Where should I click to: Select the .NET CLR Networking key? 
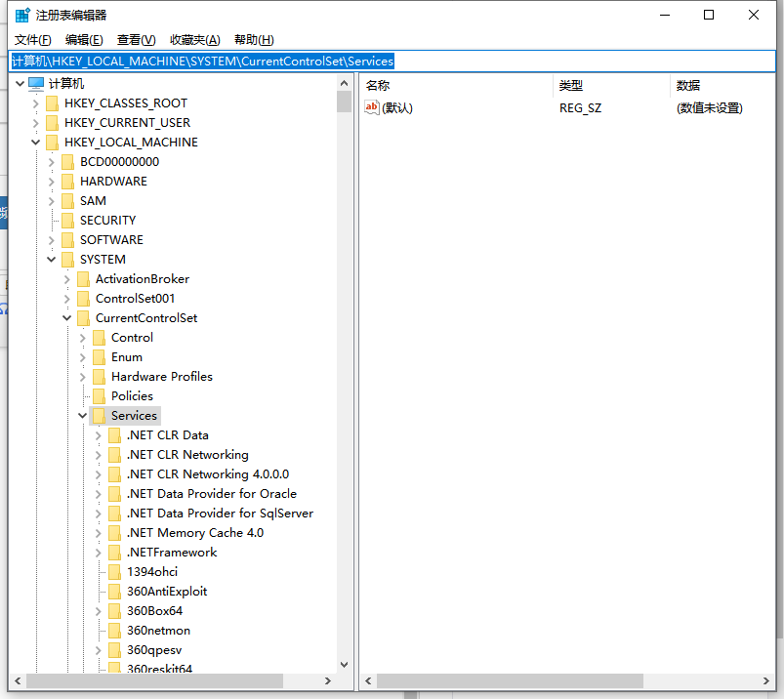point(187,455)
